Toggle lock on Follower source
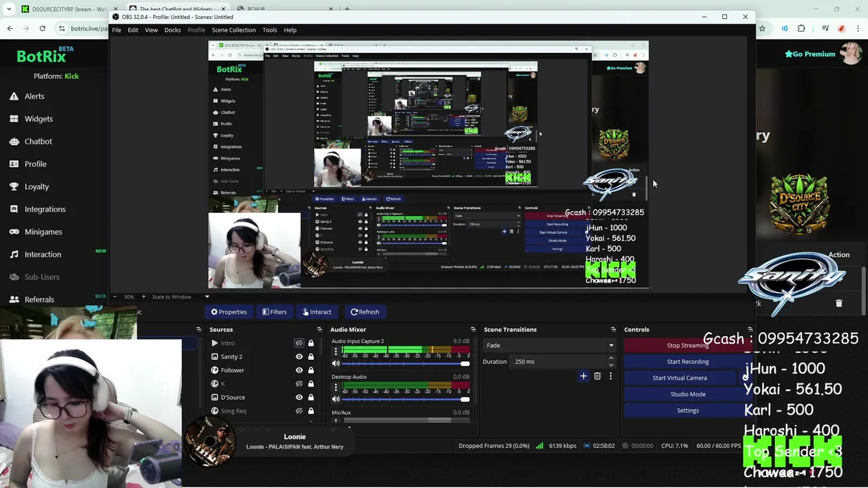Screen dimensions: 868x488 pos(311,370)
